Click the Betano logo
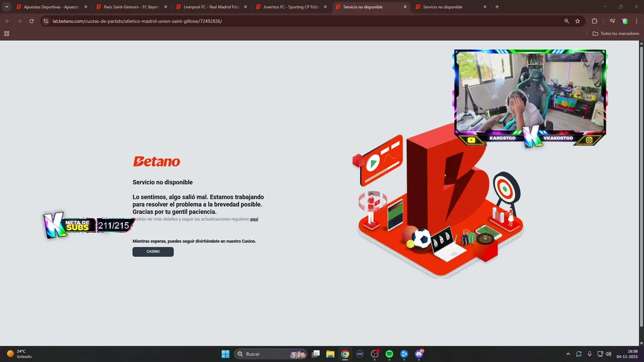 (x=156, y=161)
